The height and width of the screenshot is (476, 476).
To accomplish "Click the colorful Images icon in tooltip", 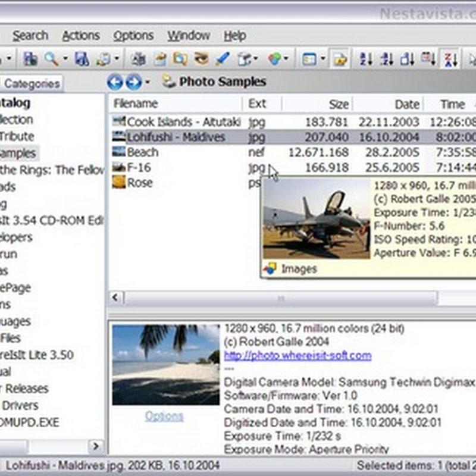I will 270,268.
